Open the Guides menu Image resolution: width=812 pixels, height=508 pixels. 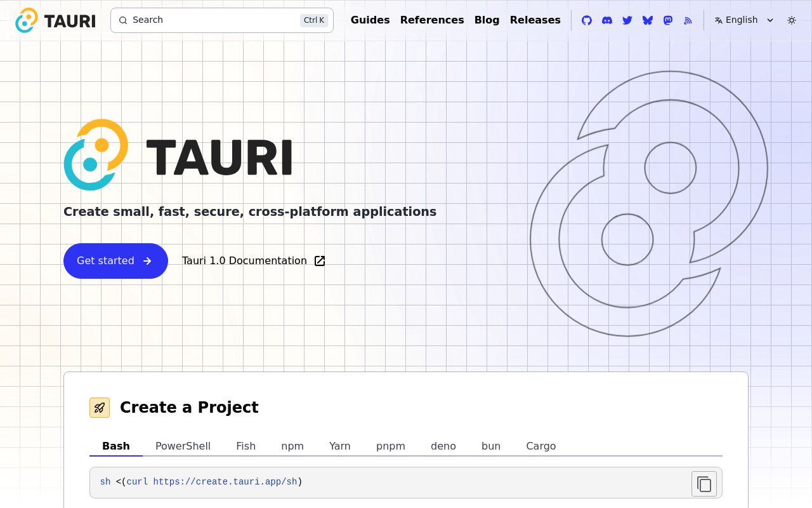370,20
